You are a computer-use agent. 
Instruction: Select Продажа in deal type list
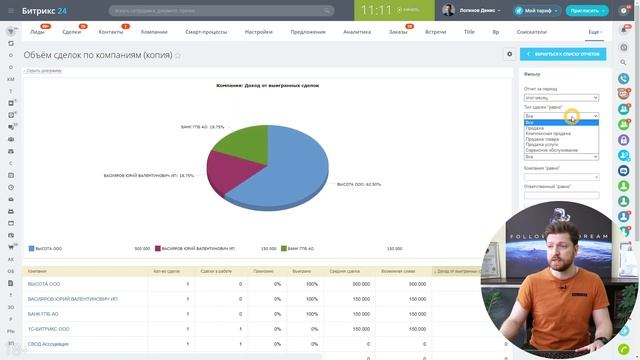point(561,128)
